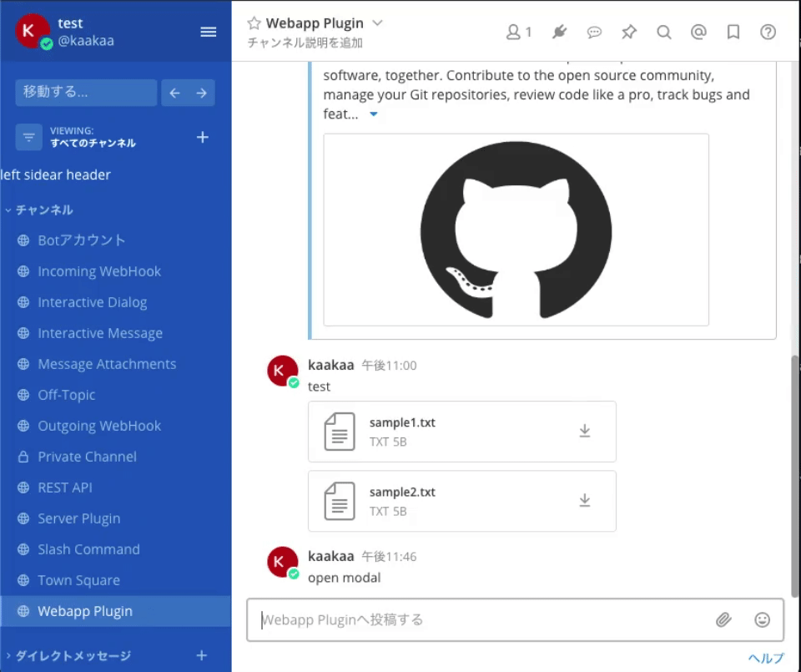Screen dimensions: 801x672
Task: Open the Slash Command channel
Action: tap(115, 549)
